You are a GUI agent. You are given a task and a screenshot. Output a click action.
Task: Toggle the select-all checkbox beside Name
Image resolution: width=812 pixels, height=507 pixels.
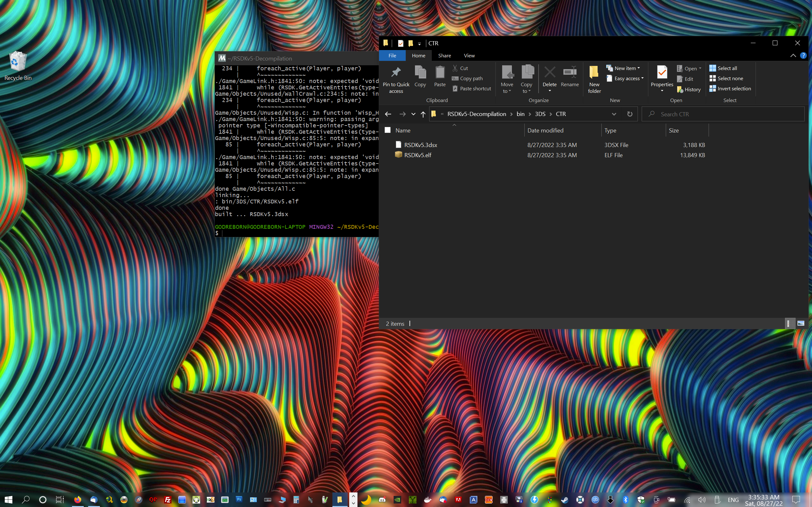click(x=388, y=130)
